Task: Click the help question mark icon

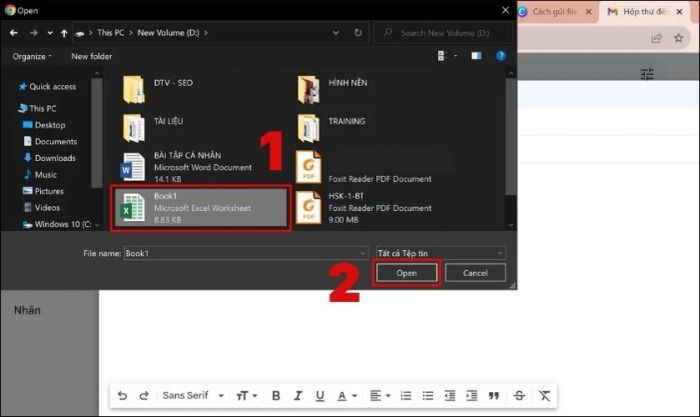Action: (x=501, y=56)
